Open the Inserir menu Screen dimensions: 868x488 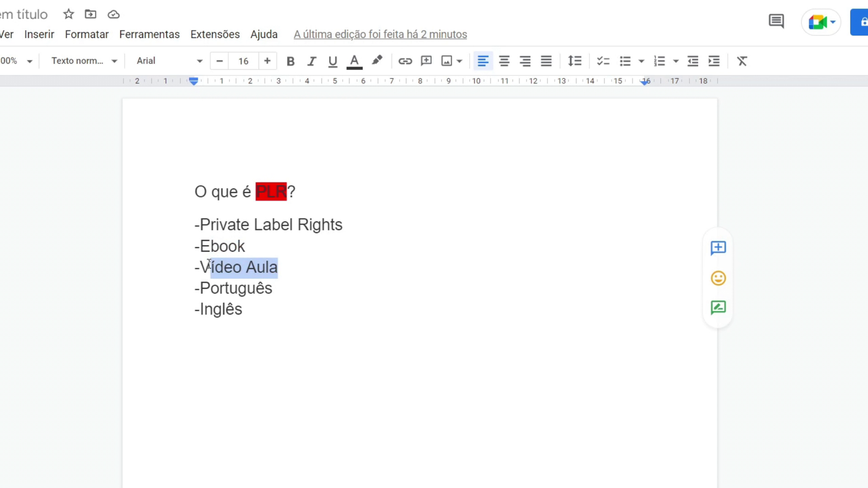[39, 34]
